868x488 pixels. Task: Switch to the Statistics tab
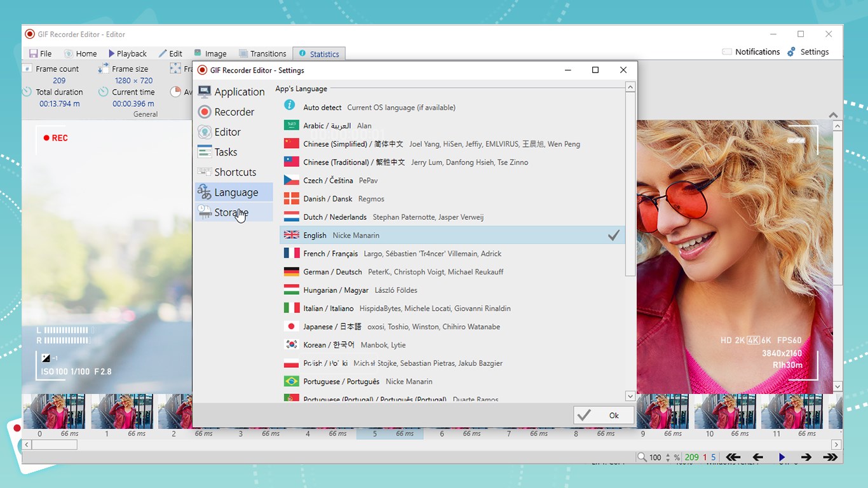click(x=319, y=53)
